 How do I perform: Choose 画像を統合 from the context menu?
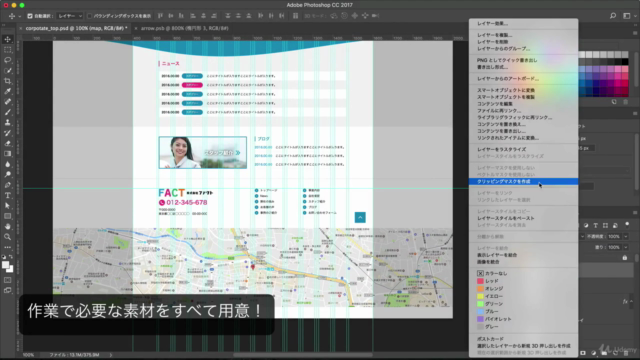[523, 262]
